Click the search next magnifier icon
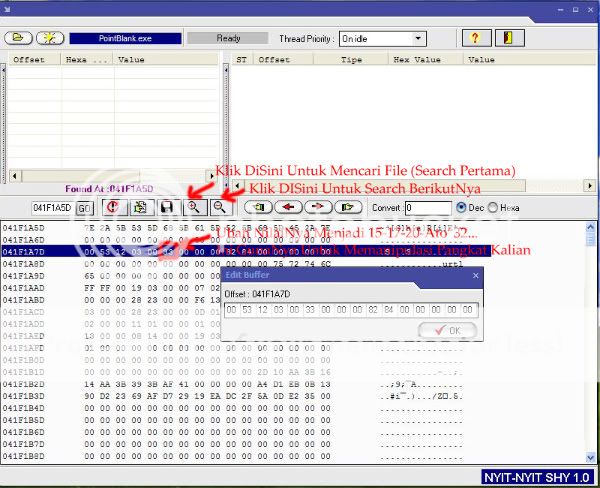600x488 pixels. (218, 207)
